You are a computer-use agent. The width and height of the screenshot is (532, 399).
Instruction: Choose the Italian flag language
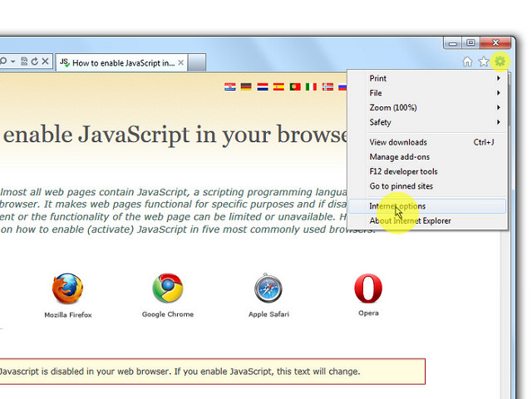pyautogui.click(x=311, y=86)
